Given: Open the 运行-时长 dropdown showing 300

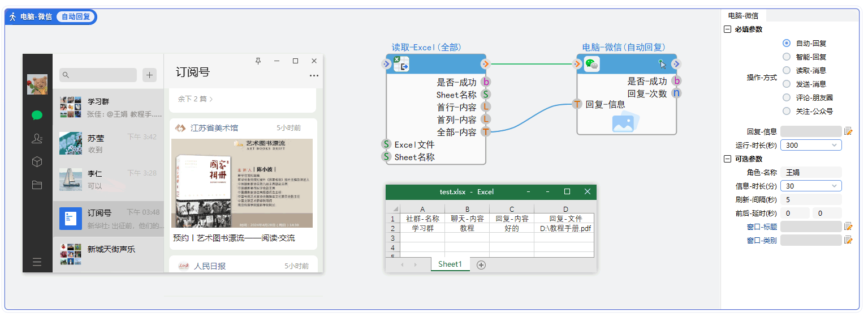Looking at the screenshot, I should (811, 145).
